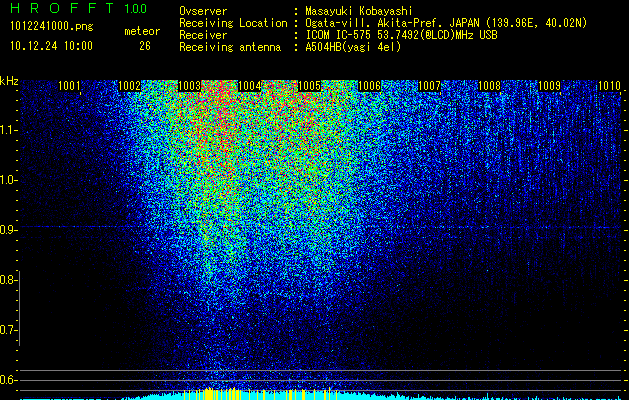
Task: Click the 1010 time marker
Action: [609, 86]
